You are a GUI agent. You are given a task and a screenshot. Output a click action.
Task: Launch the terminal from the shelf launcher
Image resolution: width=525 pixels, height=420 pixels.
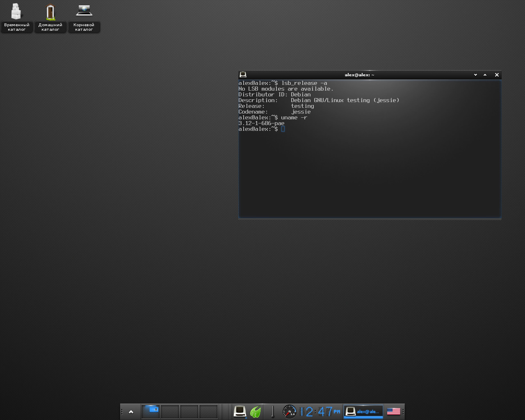pyautogui.click(x=240, y=411)
